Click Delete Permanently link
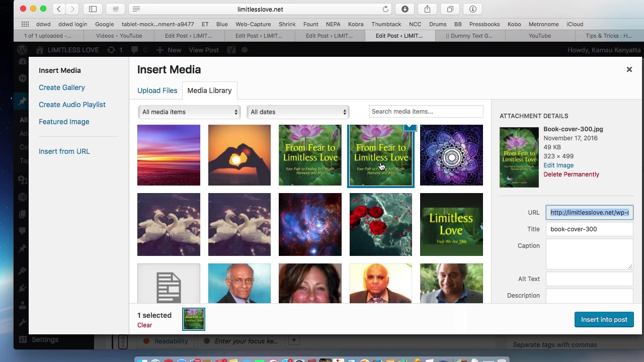This screenshot has width=644, height=362. click(571, 174)
